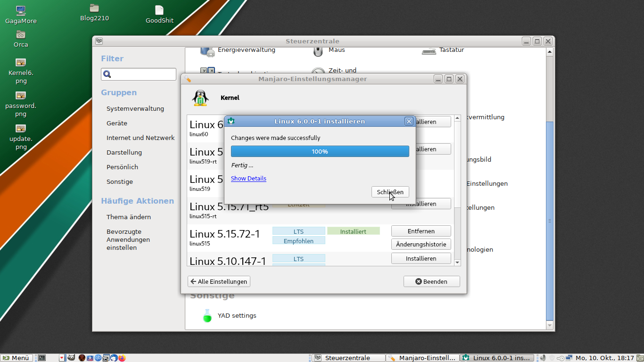Click Thema ändern action

coord(129,217)
